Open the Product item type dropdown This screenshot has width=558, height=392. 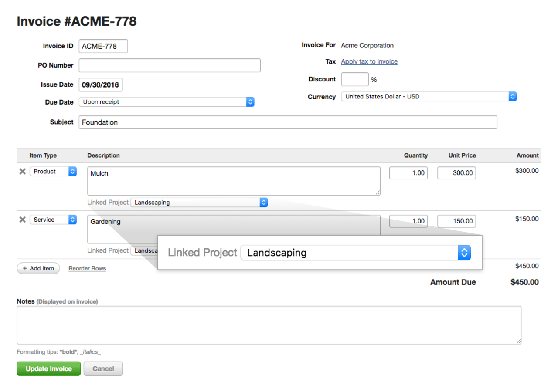[x=53, y=172]
